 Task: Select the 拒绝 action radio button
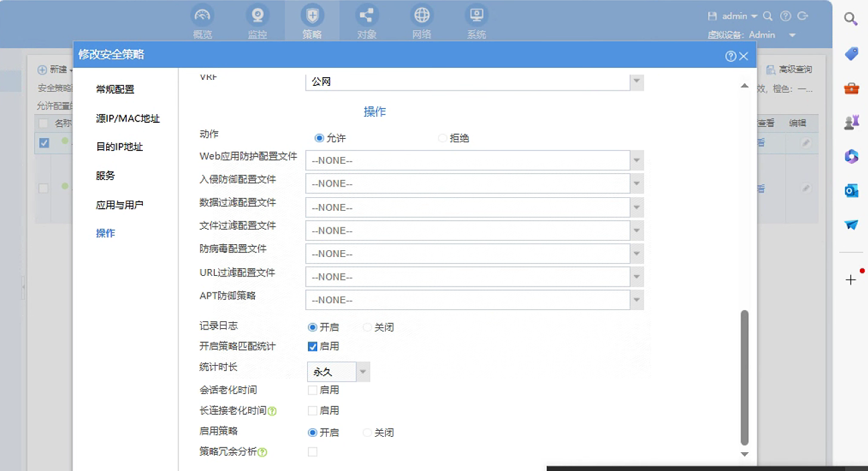pyautogui.click(x=442, y=138)
